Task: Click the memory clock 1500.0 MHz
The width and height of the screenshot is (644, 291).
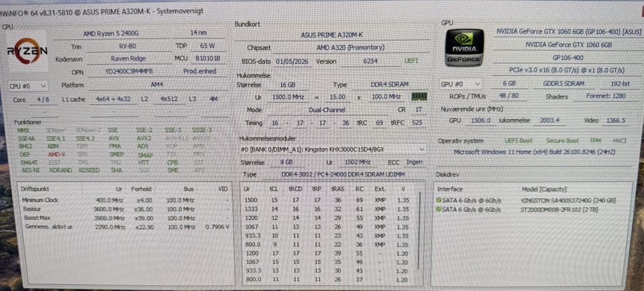Action: tap(287, 97)
